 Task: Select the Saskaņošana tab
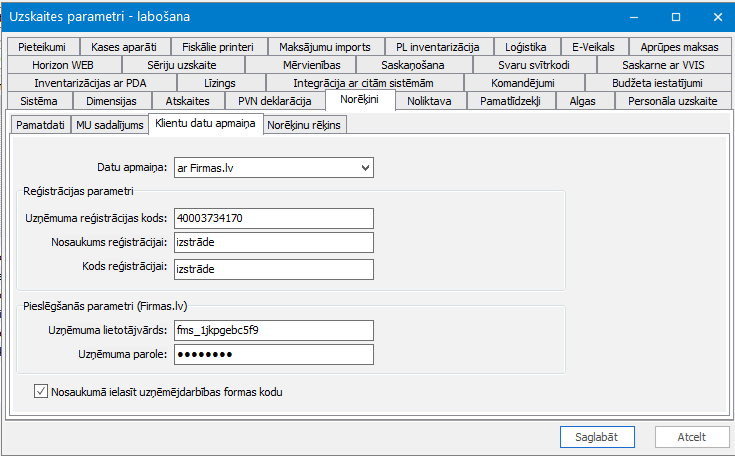click(x=413, y=65)
